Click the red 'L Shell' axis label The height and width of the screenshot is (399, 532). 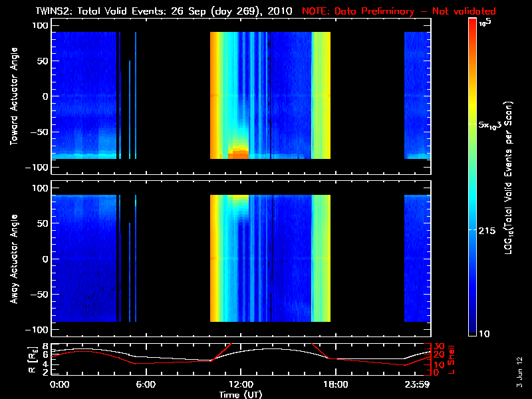(x=451, y=358)
